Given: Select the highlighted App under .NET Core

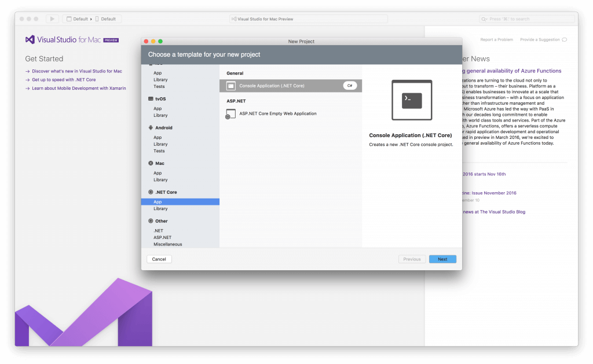Looking at the screenshot, I should point(181,202).
